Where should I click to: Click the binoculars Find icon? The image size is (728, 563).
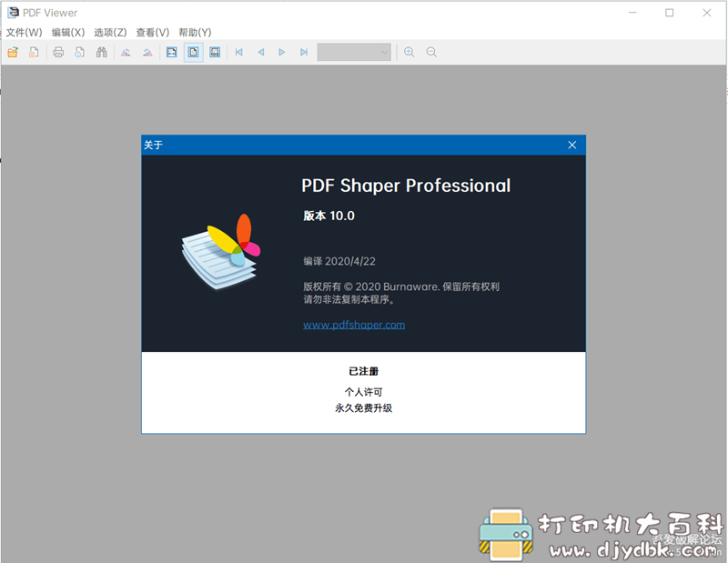102,52
